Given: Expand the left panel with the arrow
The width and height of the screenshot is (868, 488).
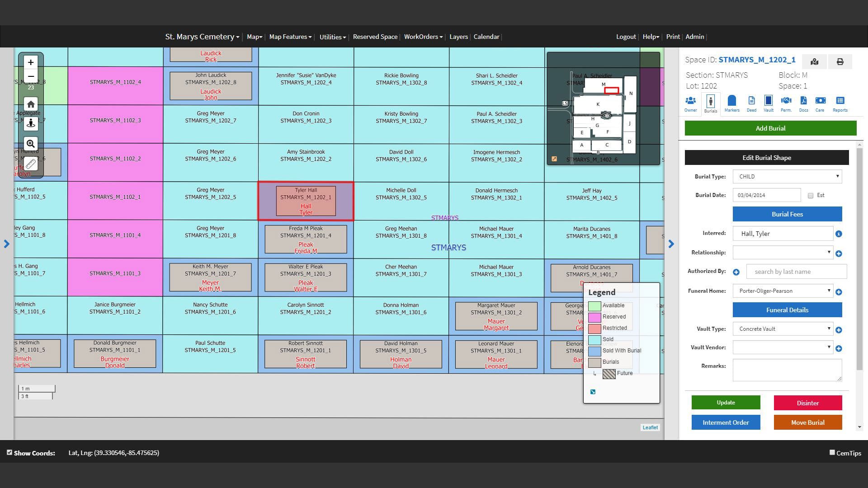Looking at the screenshot, I should [6, 244].
